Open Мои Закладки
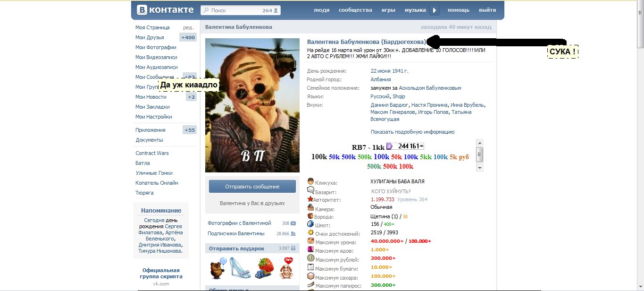 152,107
